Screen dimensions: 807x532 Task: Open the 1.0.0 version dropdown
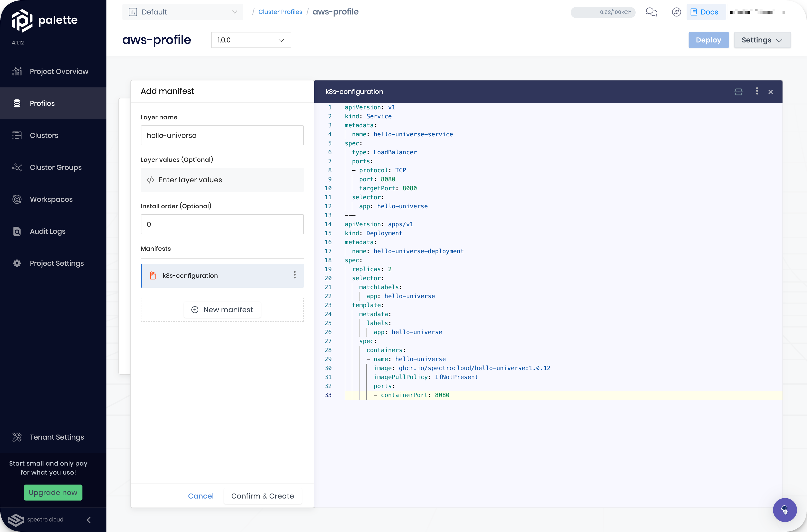[x=251, y=40]
